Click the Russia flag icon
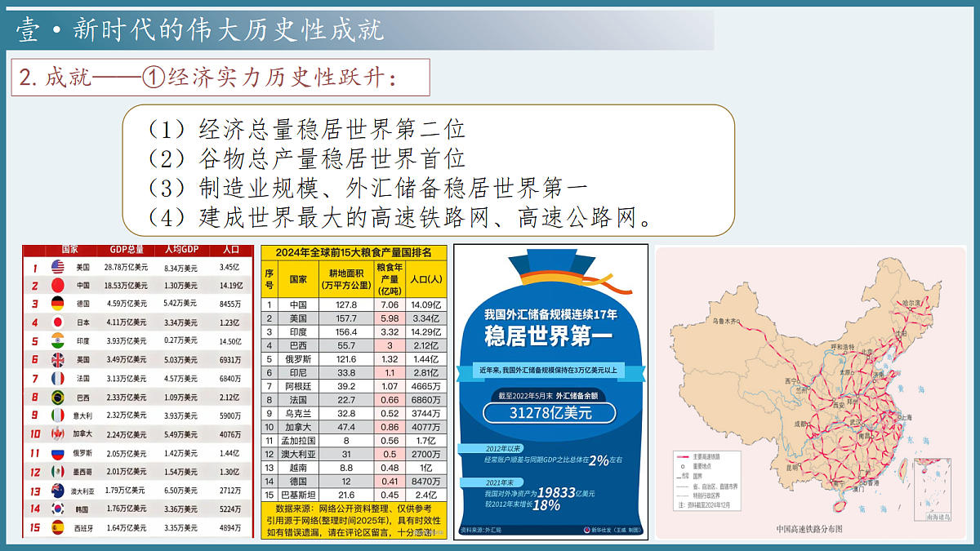 click(58, 453)
